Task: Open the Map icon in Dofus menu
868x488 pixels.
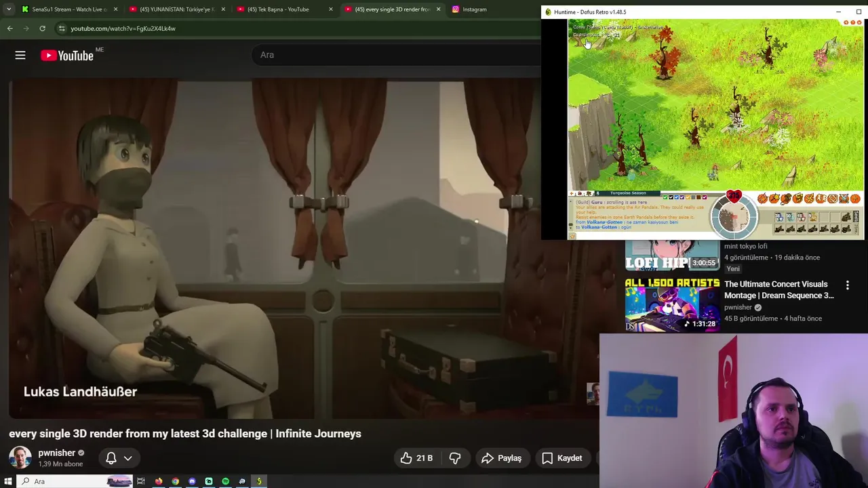Action: click(809, 199)
